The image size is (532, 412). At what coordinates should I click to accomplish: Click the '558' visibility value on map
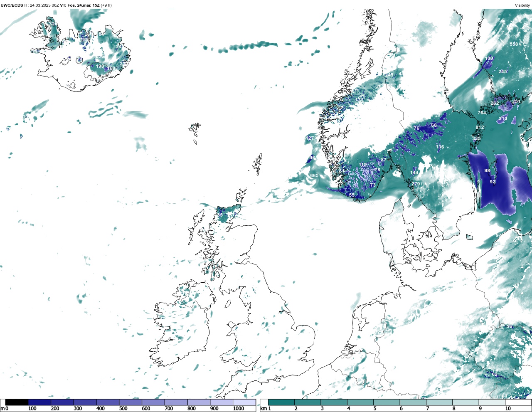coord(514,44)
